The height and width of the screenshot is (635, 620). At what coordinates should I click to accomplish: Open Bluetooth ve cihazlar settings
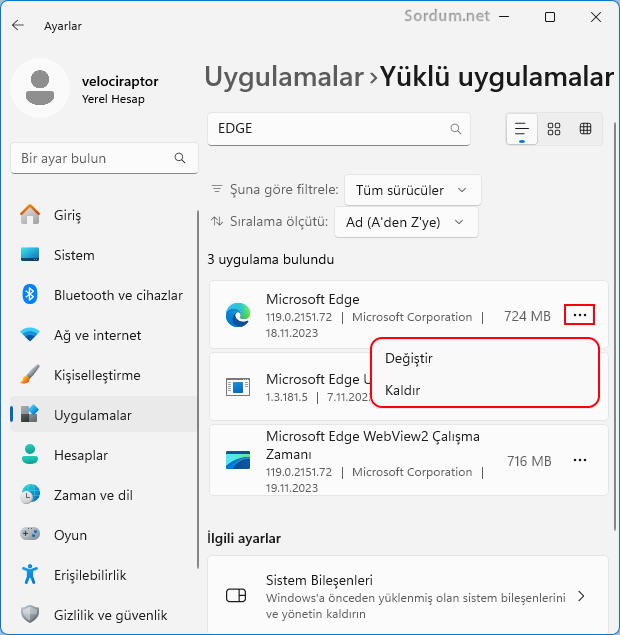(104, 295)
